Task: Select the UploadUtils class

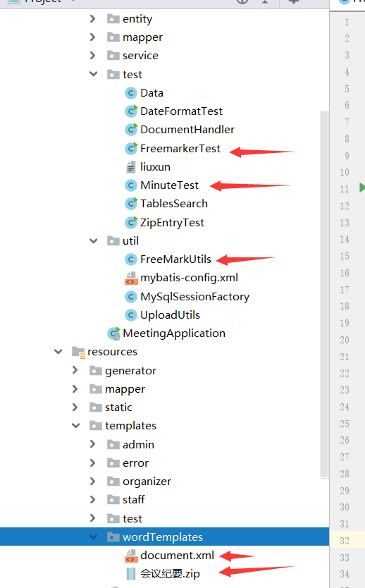Action: (x=170, y=315)
